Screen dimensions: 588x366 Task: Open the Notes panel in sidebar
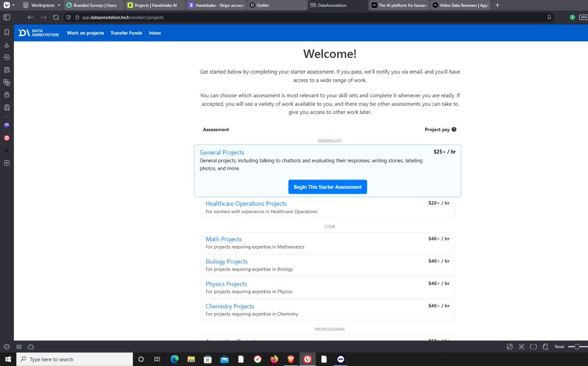tap(7, 70)
